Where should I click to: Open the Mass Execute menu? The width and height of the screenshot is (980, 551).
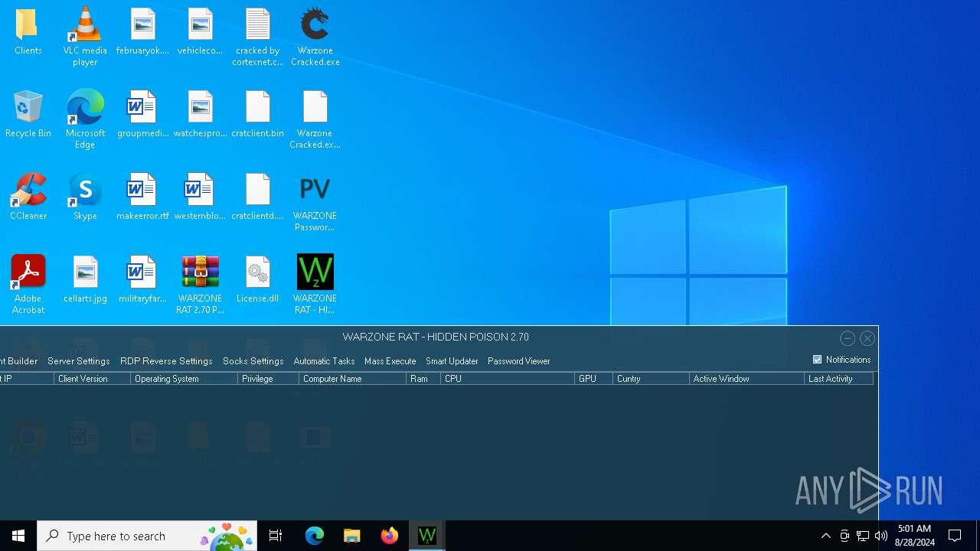390,361
